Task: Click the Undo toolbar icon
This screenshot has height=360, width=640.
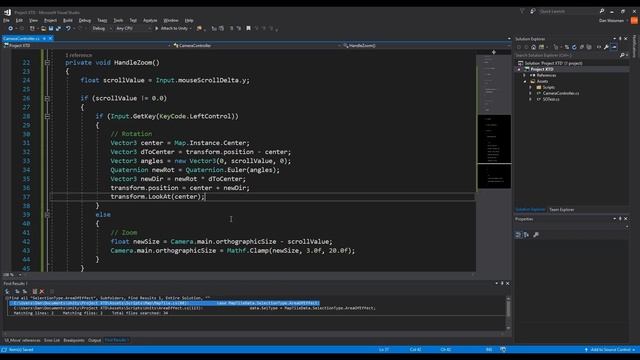Action: coord(68,29)
